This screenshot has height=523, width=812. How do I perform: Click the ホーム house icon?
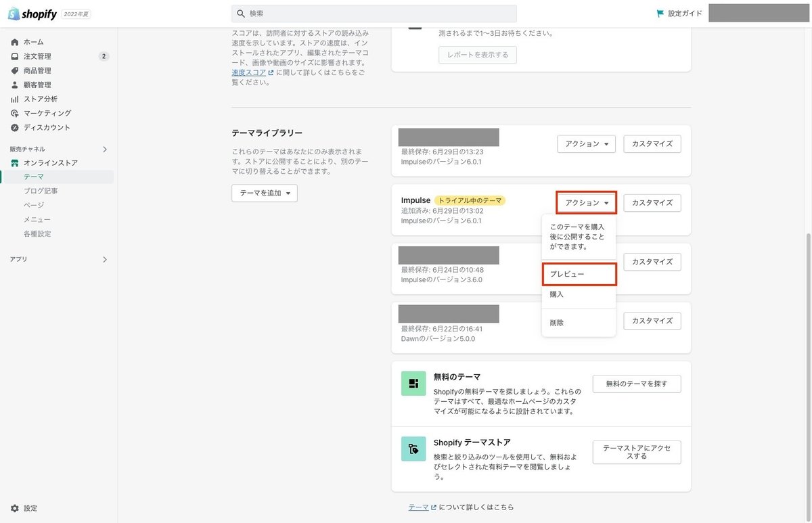(x=15, y=42)
